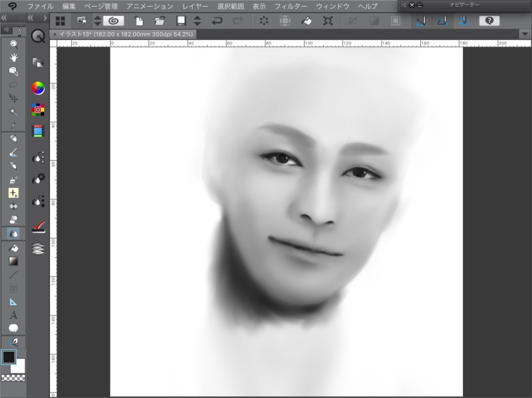Open the ヘルプ menu
This screenshot has height=398, width=532.
coord(368,6)
